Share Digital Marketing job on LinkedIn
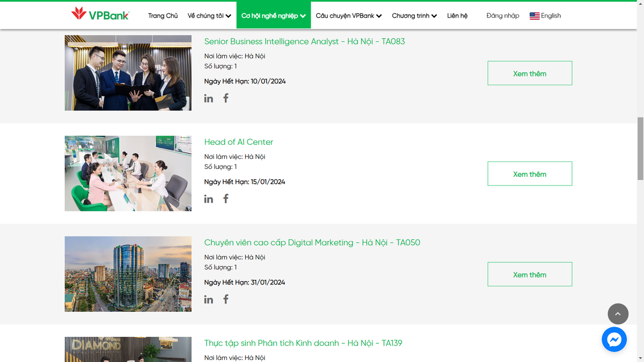Image resolution: width=644 pixels, height=362 pixels. point(209,299)
